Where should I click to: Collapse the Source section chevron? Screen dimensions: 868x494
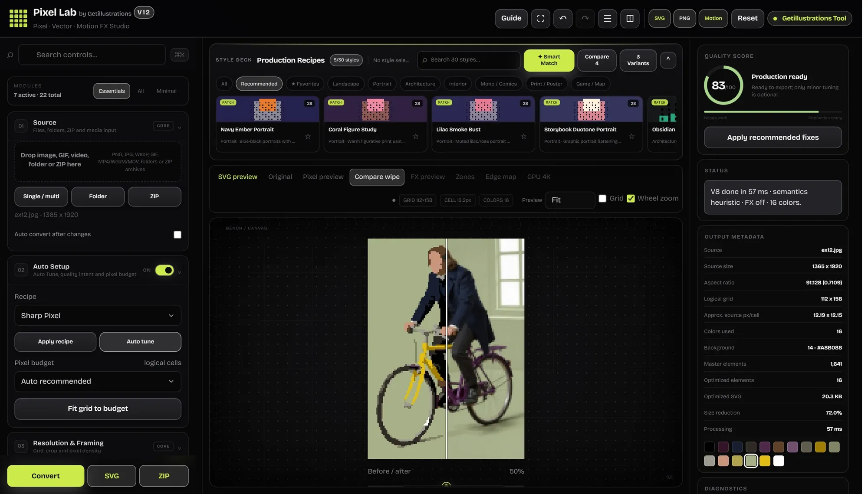point(179,128)
